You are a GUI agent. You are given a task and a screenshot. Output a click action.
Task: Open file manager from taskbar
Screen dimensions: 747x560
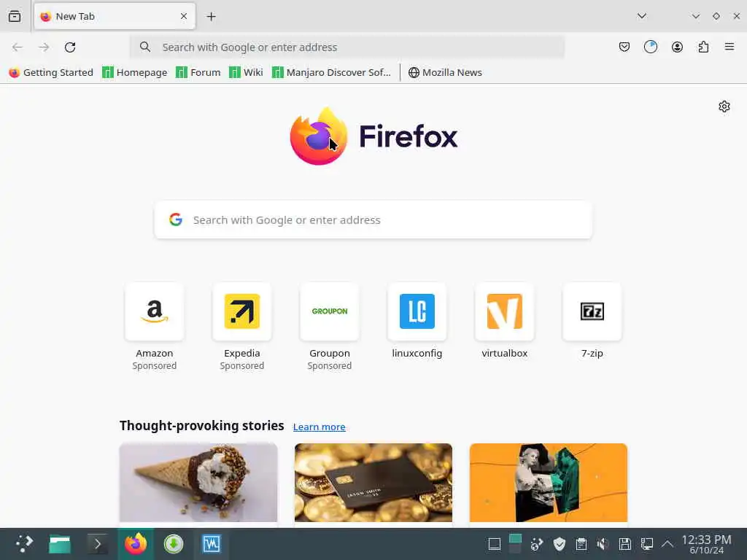60,544
